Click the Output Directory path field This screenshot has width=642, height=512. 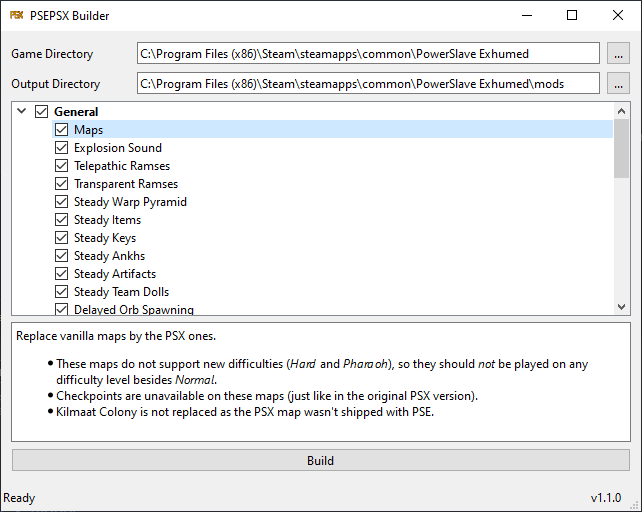[368, 84]
